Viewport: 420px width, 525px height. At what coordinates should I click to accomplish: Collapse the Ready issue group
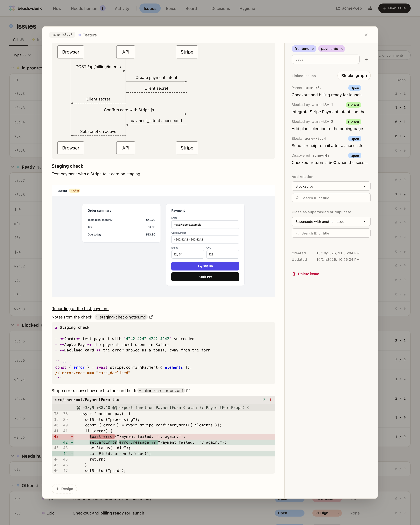click(12, 167)
